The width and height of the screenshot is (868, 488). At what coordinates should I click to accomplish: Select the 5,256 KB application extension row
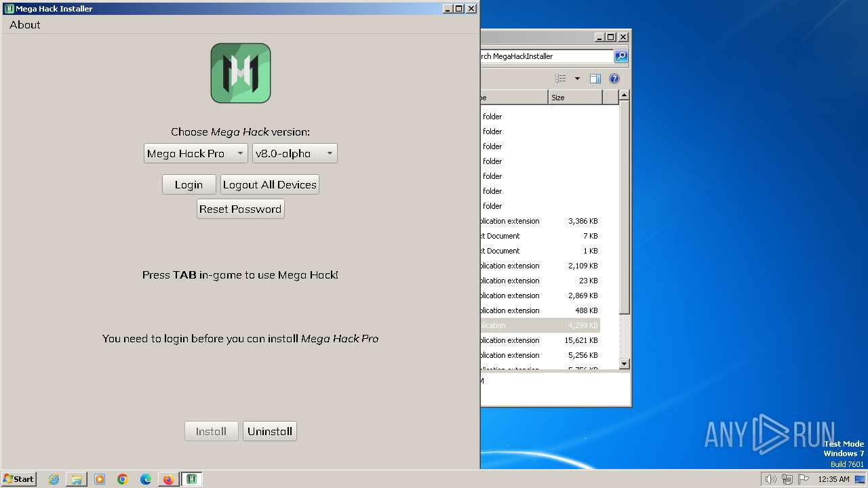(540, 355)
